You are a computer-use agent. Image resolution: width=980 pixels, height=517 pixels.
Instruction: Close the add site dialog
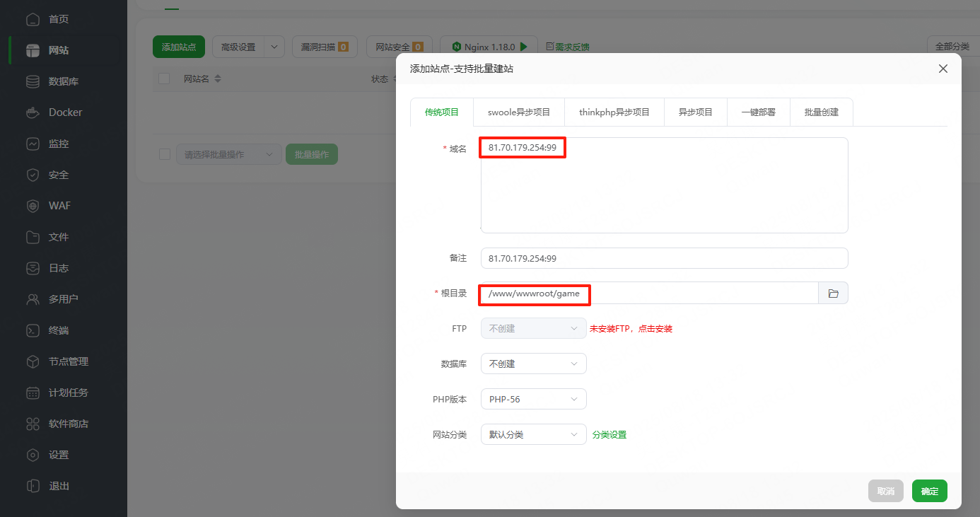tap(943, 69)
